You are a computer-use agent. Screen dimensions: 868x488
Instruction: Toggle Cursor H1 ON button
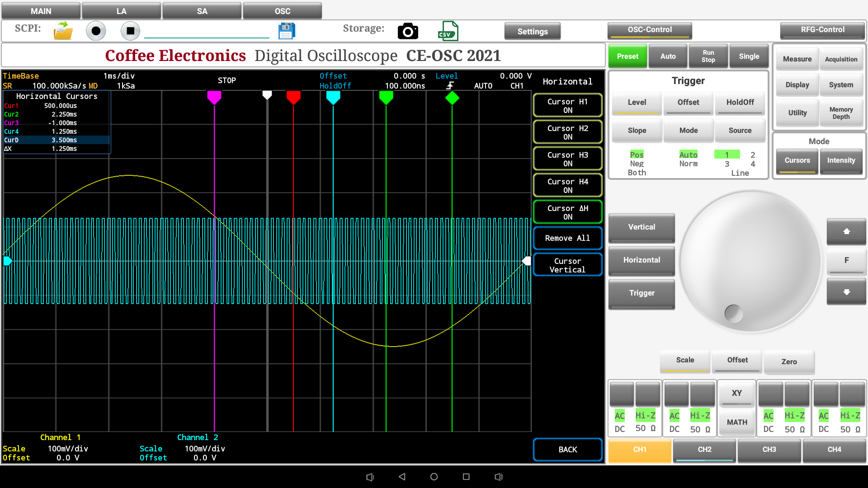pyautogui.click(x=567, y=106)
